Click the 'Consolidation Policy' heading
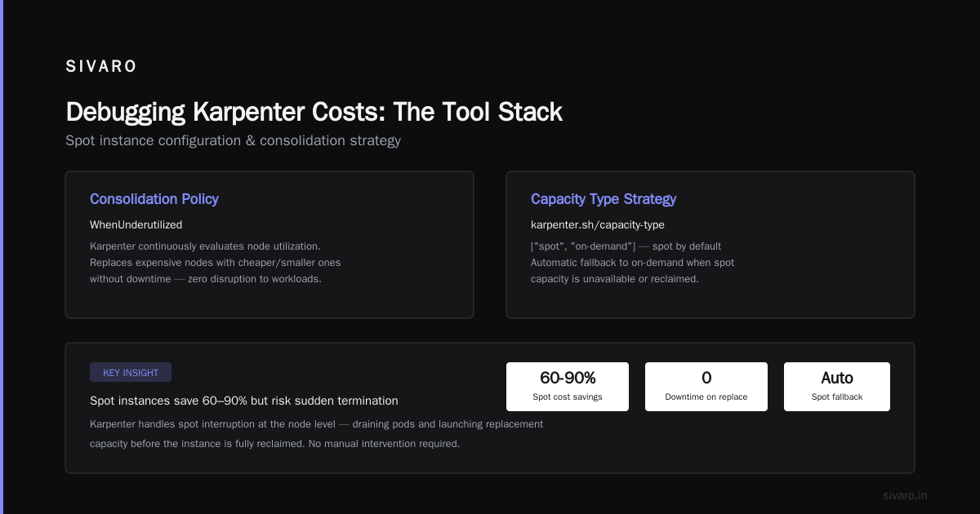980x514 pixels. [154, 199]
